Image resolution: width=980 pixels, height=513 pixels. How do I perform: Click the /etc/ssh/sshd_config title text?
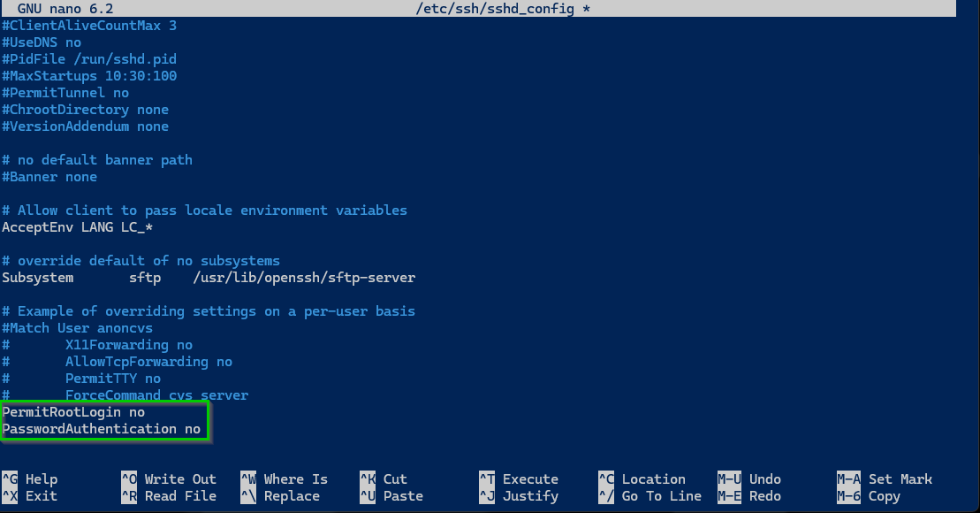(495, 9)
